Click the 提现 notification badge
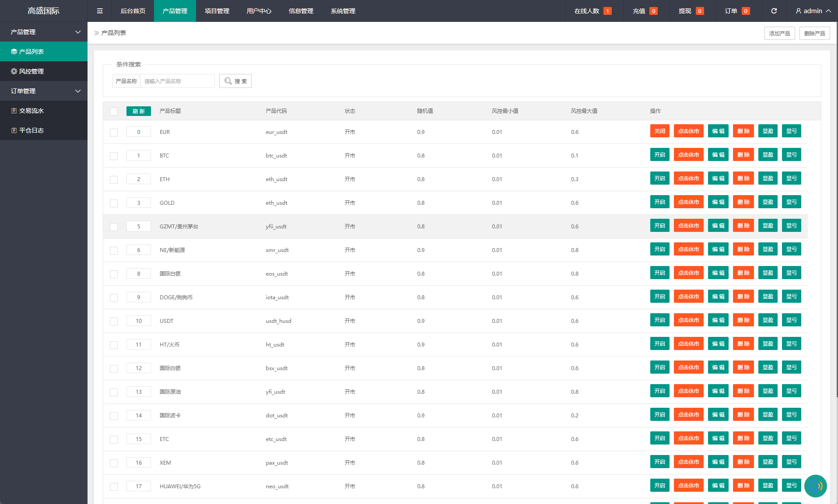Viewport: 838px width, 504px height. [700, 11]
